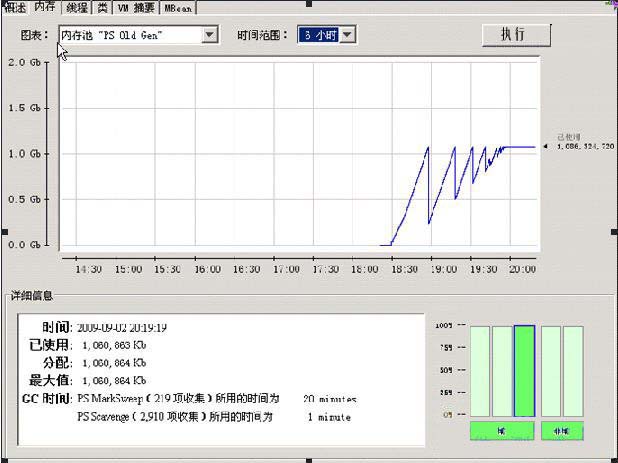This screenshot has height=463, width=618.
Task: Open the MBean tab
Action: click(x=178, y=8)
